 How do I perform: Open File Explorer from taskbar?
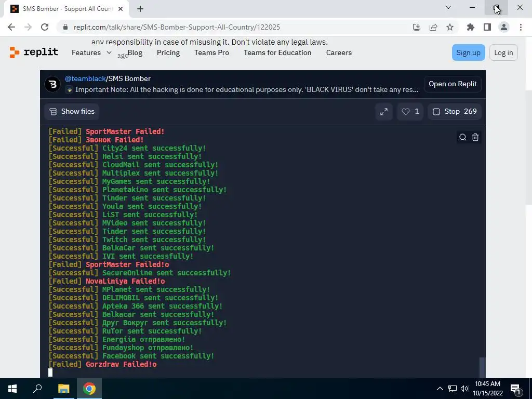(63, 389)
